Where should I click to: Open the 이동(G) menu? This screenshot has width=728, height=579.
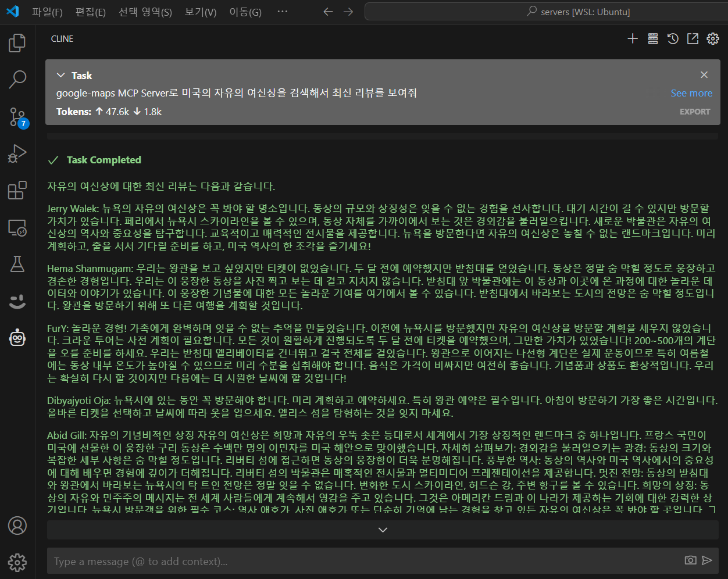point(245,12)
